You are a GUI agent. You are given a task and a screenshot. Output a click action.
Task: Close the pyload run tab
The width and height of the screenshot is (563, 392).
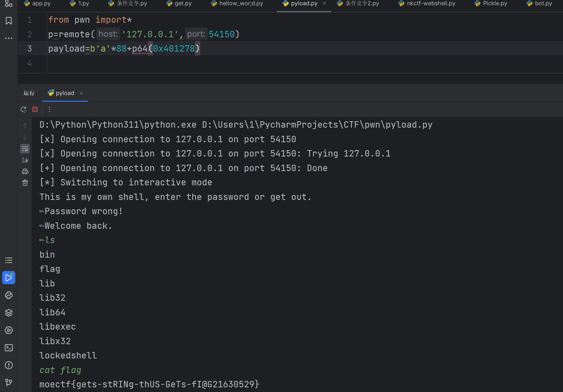(81, 93)
